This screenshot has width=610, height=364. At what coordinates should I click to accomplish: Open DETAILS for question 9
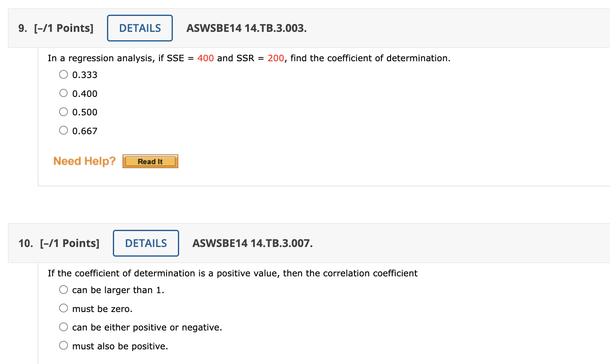click(x=140, y=28)
